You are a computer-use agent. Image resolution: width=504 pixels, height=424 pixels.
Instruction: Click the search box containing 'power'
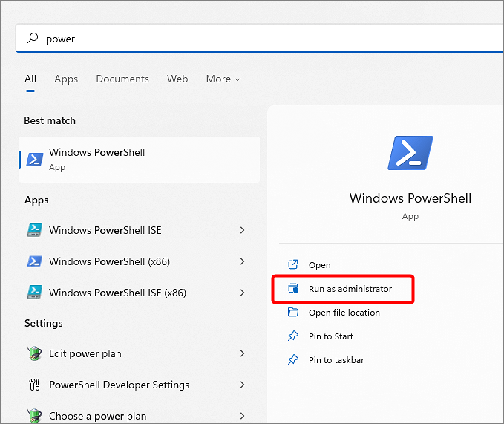tap(260, 39)
